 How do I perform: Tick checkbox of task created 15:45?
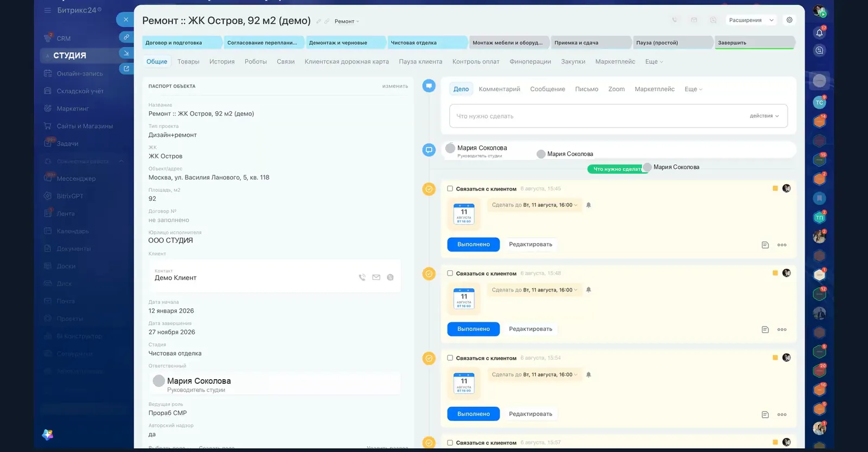click(x=450, y=189)
